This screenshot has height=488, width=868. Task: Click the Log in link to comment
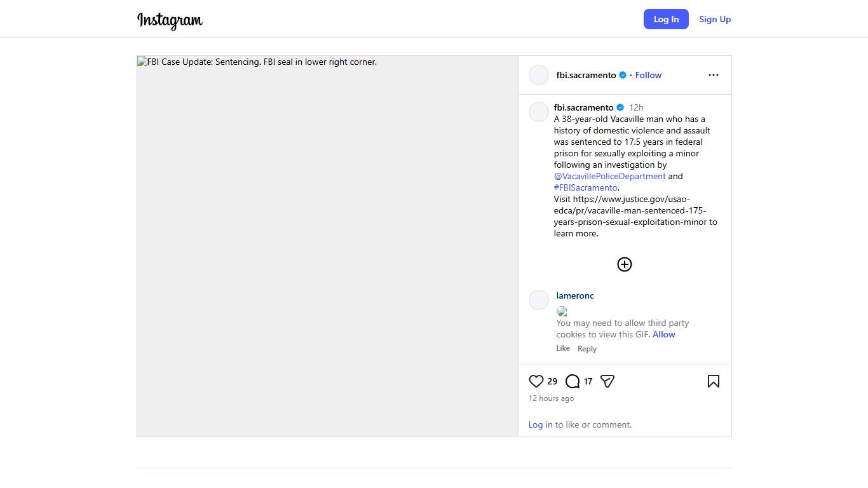540,424
